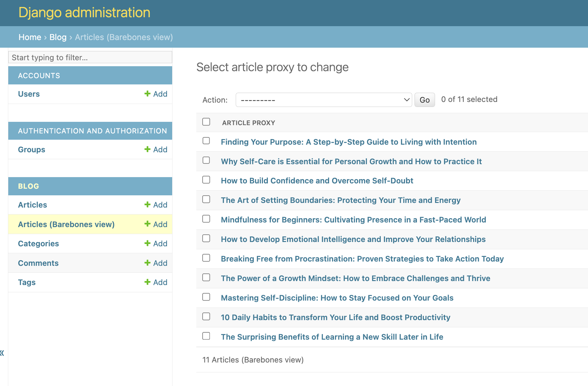Viewport: 588px width, 386px height.
Task: Sort by the Article Proxy column header
Action: coord(248,122)
